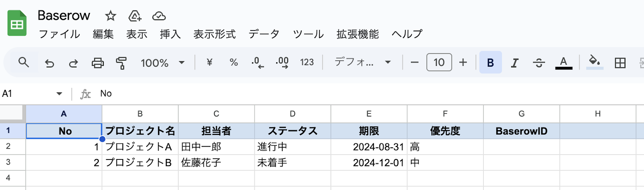This screenshot has width=644, height=190.
Task: Click the undo arrow icon
Action: 49,63
